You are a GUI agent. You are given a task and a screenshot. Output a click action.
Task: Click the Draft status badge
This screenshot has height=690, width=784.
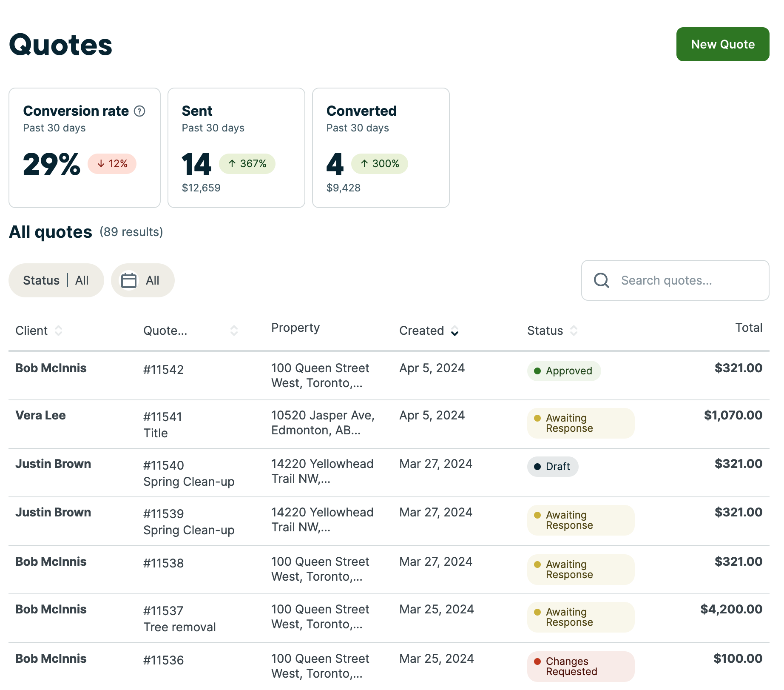point(552,466)
